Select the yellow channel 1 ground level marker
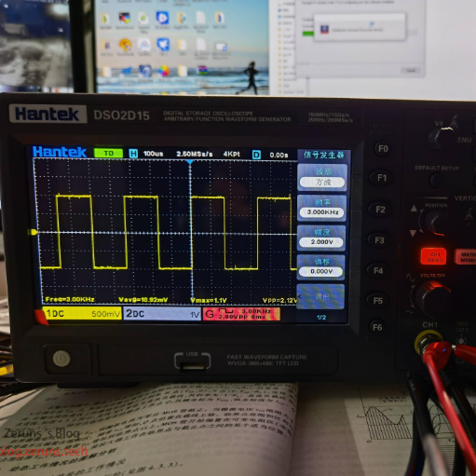Image resolution: width=476 pixels, height=476 pixels. click(x=33, y=232)
